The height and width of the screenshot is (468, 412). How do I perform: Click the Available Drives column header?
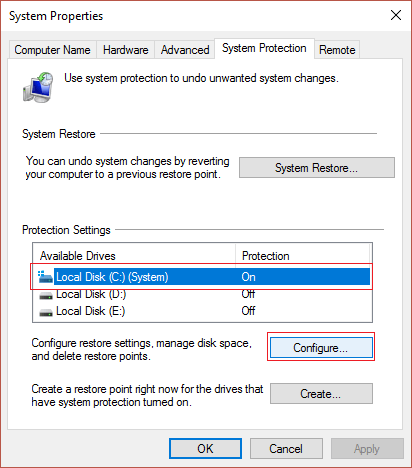pyautogui.click(x=134, y=256)
